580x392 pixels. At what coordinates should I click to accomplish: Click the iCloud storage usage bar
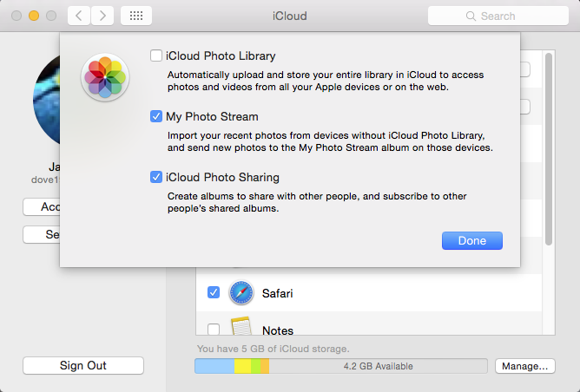tap(340, 366)
